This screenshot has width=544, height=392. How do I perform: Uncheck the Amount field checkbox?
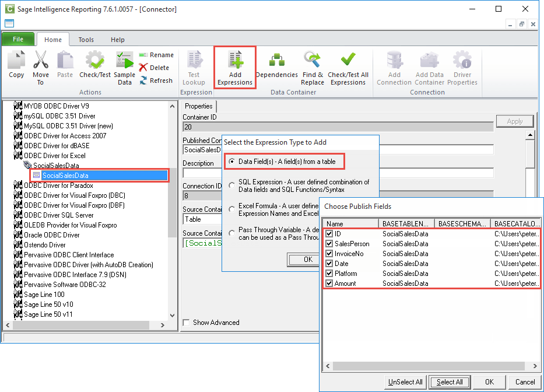(329, 283)
